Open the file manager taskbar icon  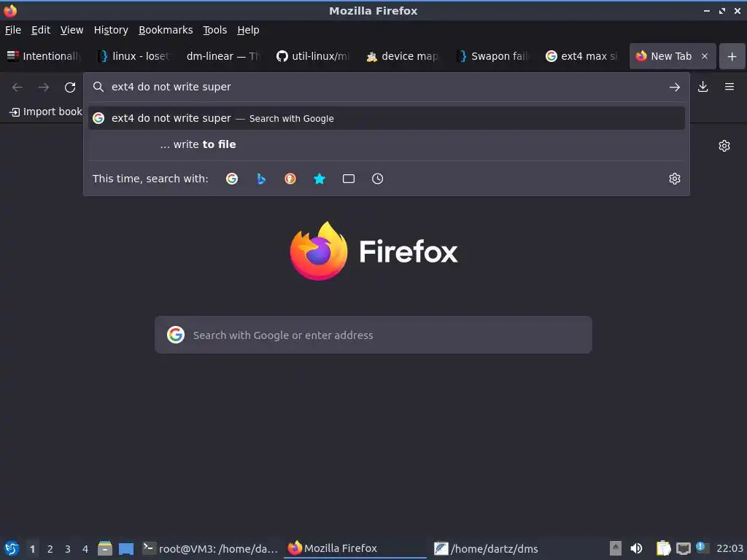[x=105, y=548]
